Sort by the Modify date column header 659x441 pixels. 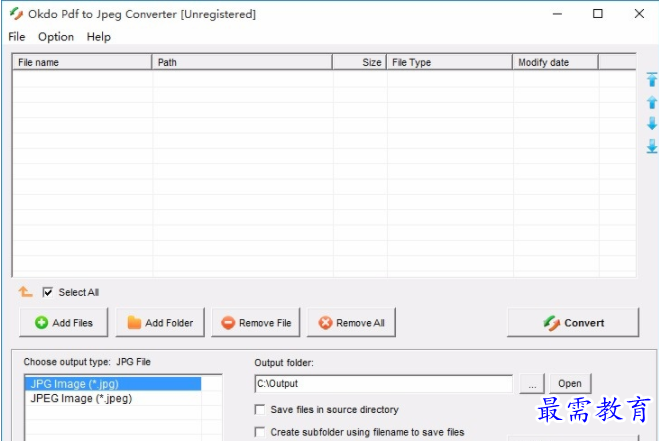(x=555, y=62)
